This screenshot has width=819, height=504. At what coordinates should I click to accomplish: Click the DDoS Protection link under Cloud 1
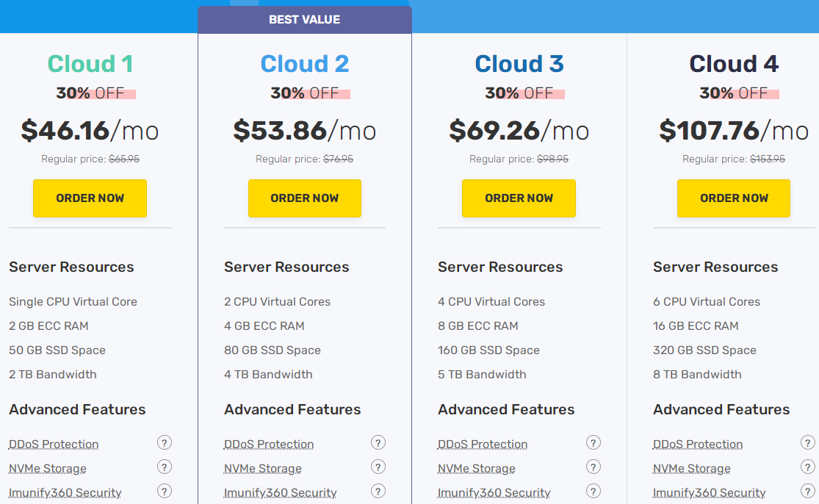[54, 444]
